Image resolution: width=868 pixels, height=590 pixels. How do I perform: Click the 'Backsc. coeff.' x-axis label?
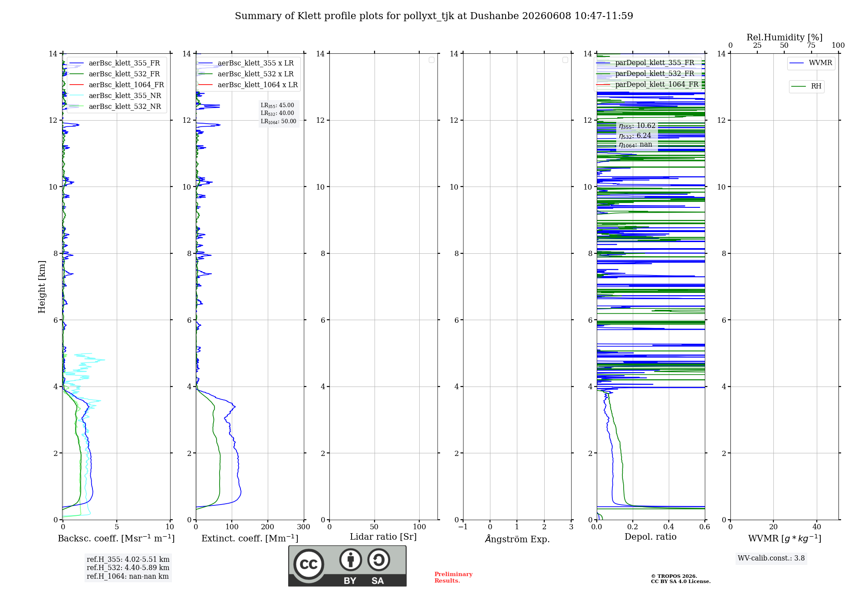116,538
